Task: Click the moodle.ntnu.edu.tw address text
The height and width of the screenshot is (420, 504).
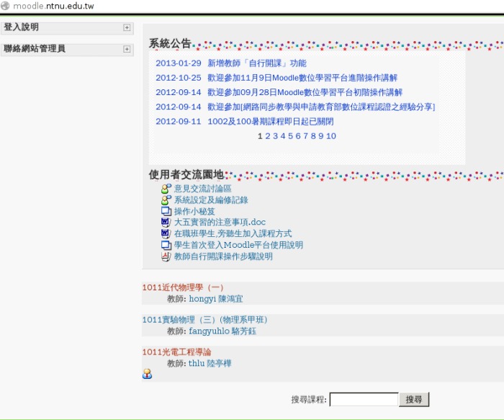Action: (x=53, y=6)
